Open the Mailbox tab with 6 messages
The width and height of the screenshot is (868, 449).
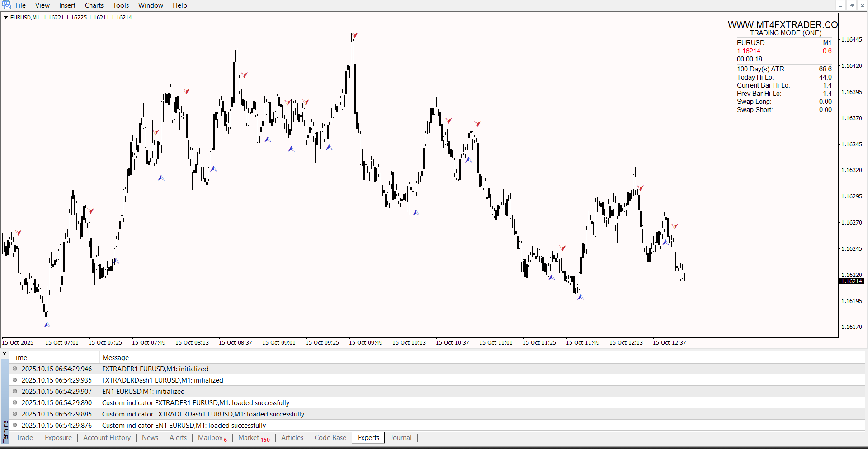(x=212, y=438)
